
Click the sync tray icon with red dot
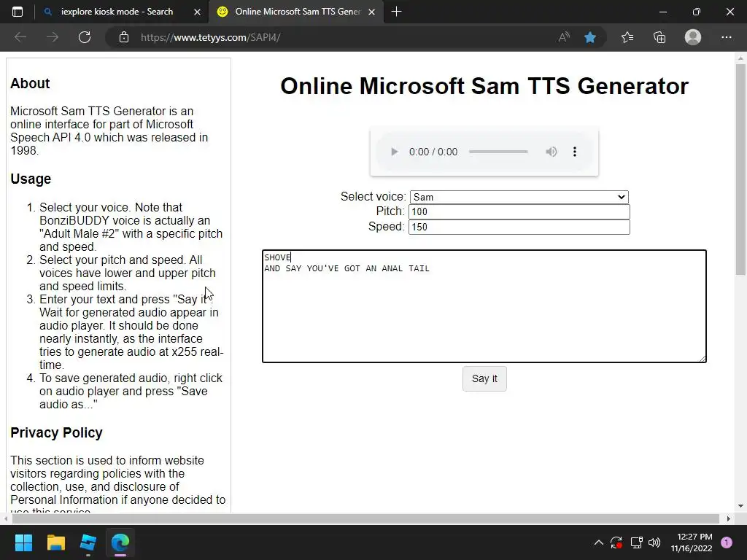click(x=616, y=542)
